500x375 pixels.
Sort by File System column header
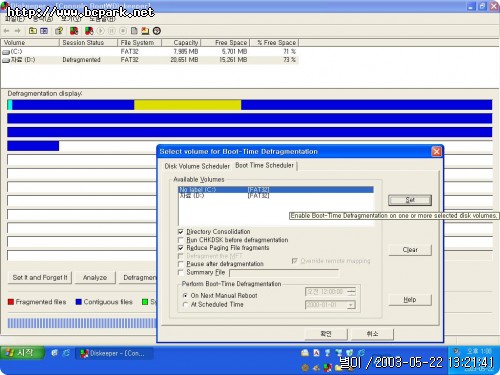click(x=139, y=43)
